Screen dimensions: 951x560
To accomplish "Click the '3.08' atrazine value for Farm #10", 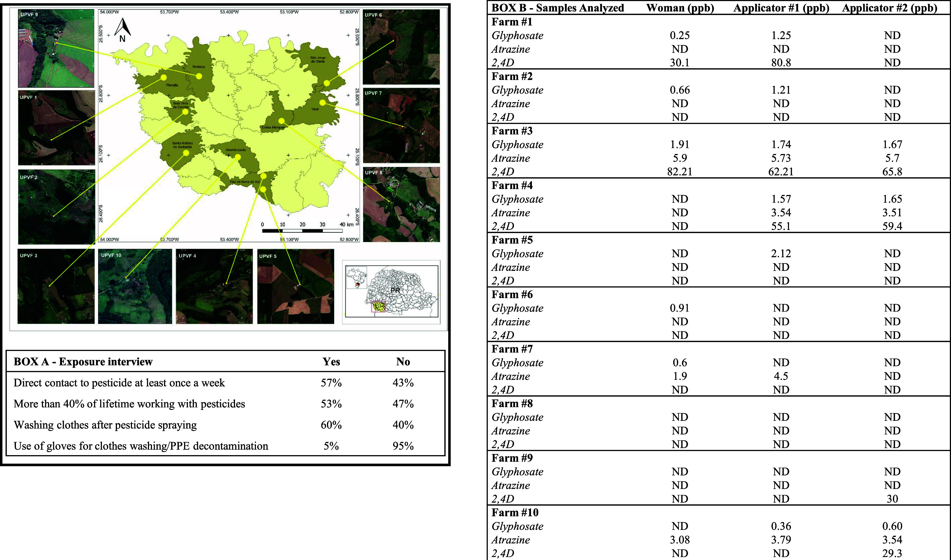I will point(680,540).
